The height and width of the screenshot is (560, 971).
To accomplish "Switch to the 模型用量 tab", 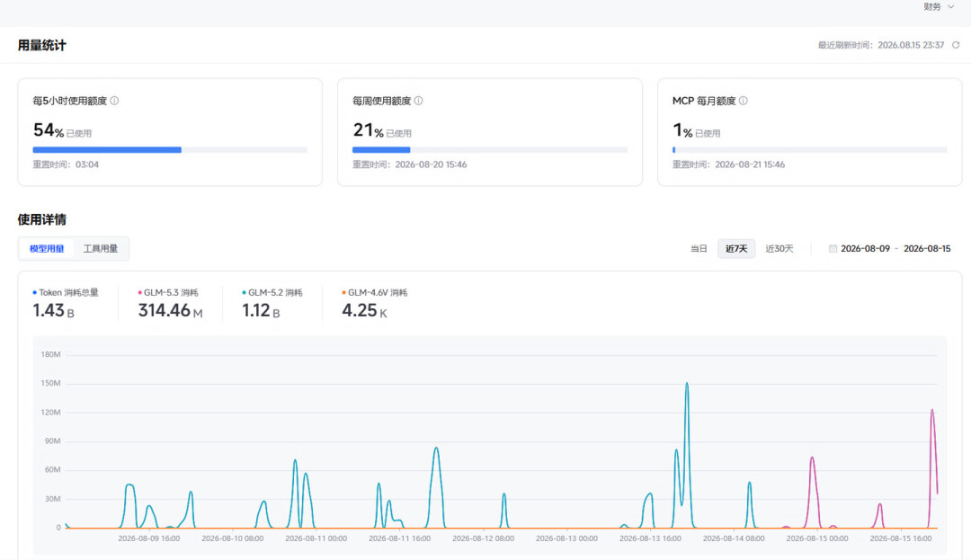I will [47, 249].
